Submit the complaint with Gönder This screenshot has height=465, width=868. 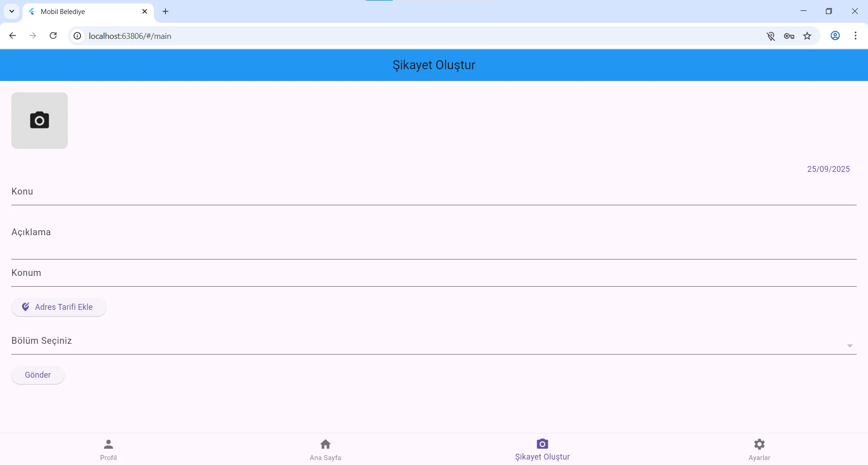[38, 375]
